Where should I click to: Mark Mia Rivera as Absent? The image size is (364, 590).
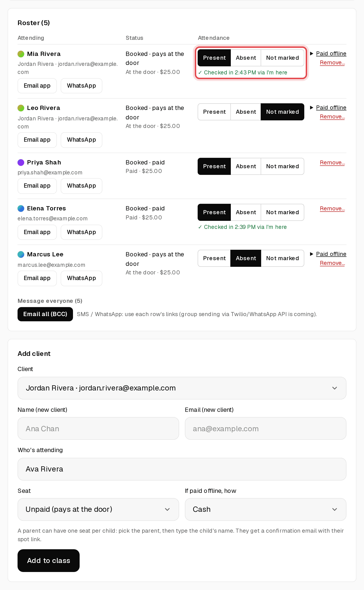click(246, 58)
